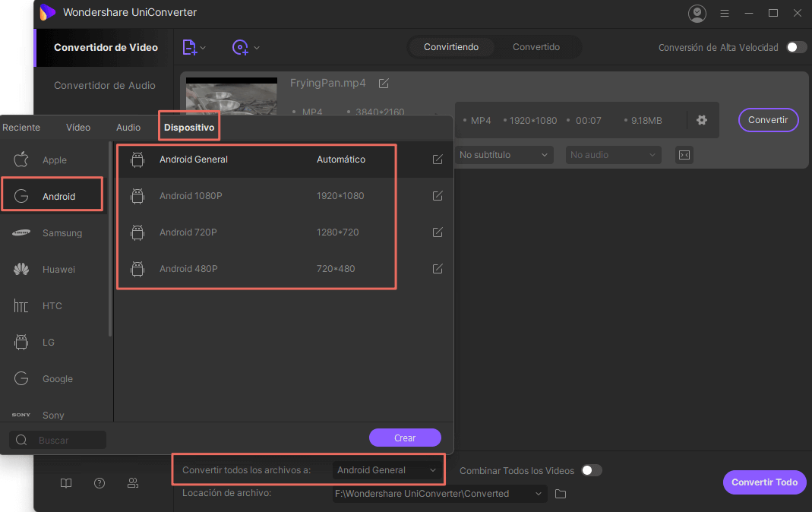The height and width of the screenshot is (512, 812).
Task: Choose the Android General preset row
Action: 284,160
